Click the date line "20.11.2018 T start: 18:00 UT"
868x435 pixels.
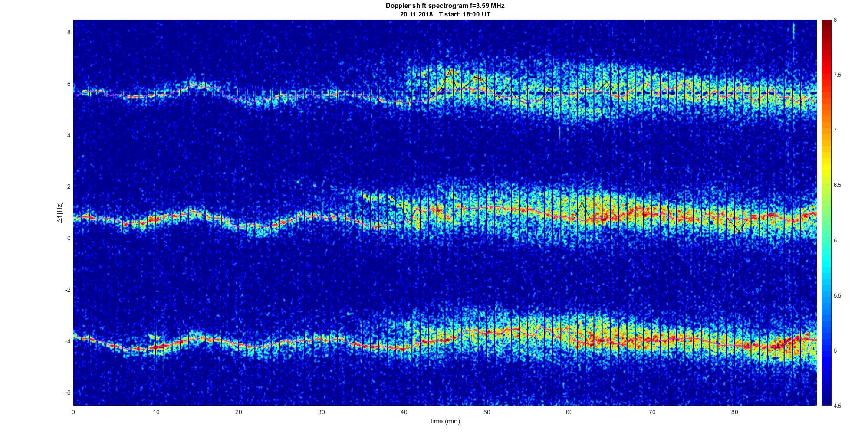pyautogui.click(x=445, y=14)
